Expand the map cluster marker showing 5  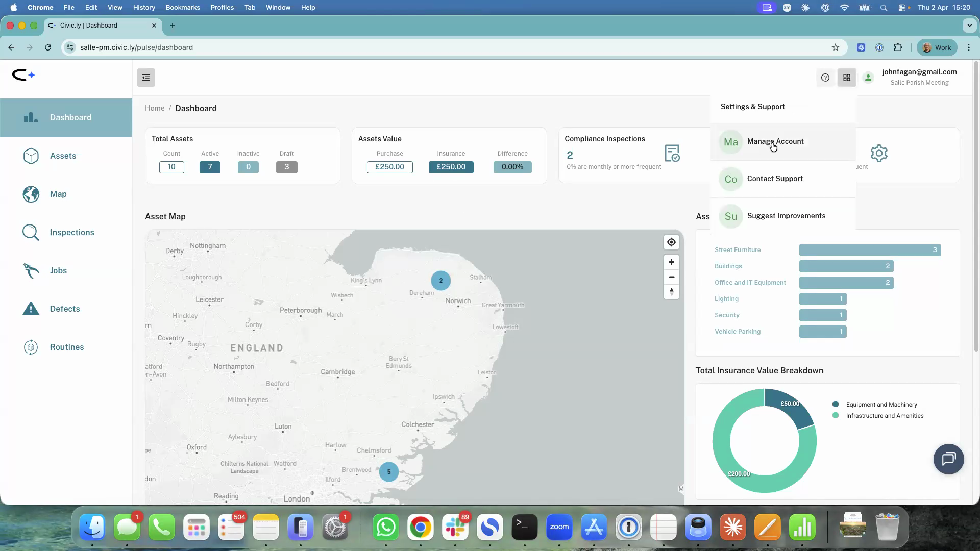pyautogui.click(x=389, y=472)
